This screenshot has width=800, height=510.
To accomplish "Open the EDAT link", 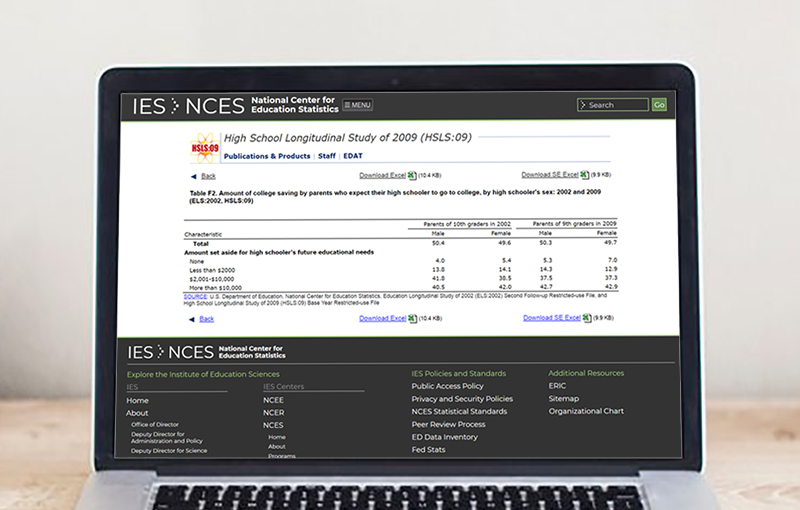I will coord(353,156).
